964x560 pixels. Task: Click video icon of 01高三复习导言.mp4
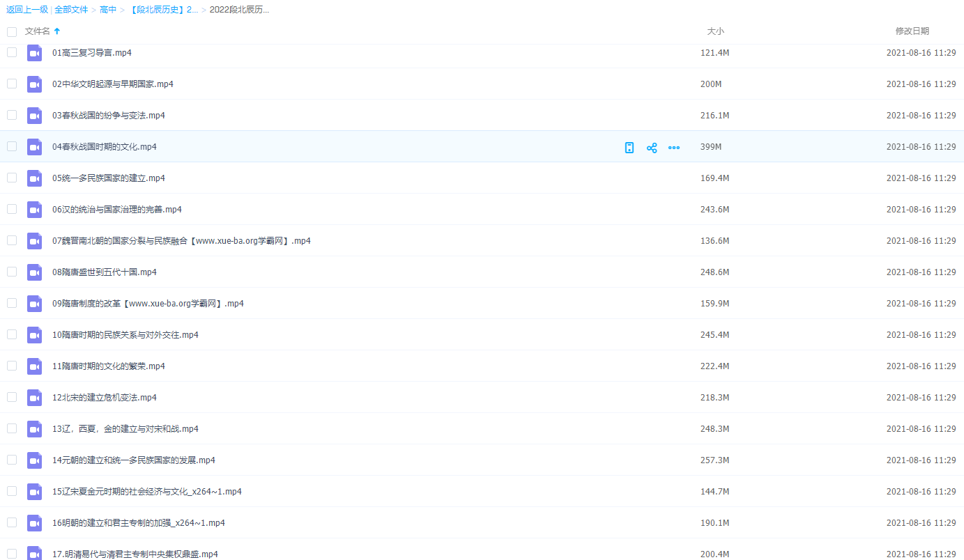click(x=35, y=53)
